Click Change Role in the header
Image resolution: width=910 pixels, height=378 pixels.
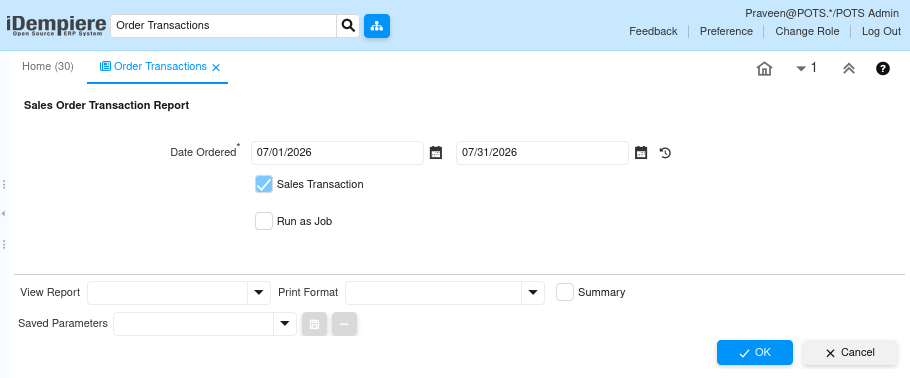807,31
